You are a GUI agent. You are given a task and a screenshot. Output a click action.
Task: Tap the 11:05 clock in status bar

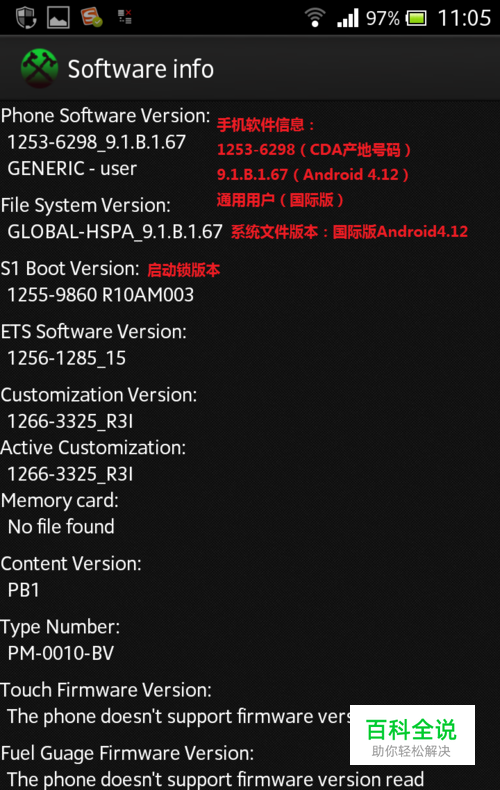point(464,18)
